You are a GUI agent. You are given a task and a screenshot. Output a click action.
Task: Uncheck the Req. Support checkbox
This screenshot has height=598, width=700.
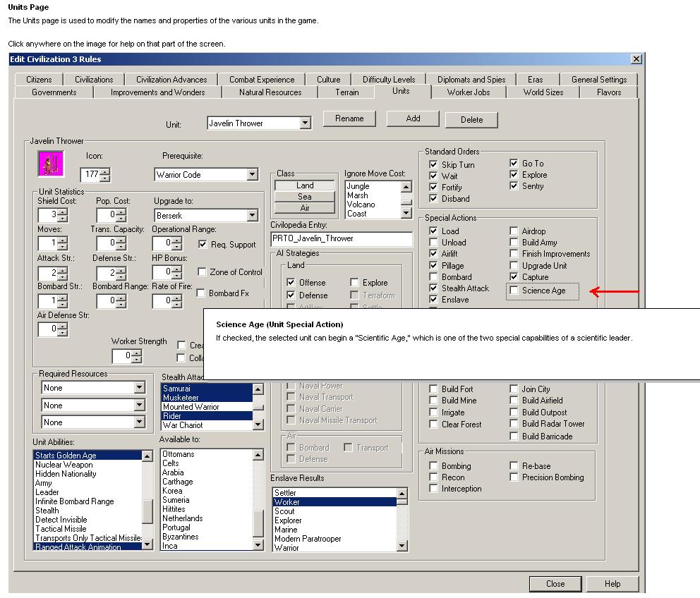(203, 244)
